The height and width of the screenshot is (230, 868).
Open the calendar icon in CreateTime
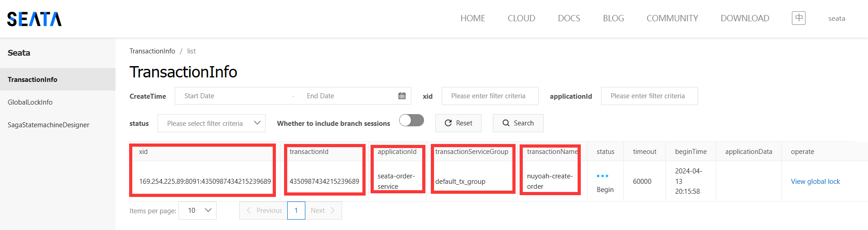402,96
